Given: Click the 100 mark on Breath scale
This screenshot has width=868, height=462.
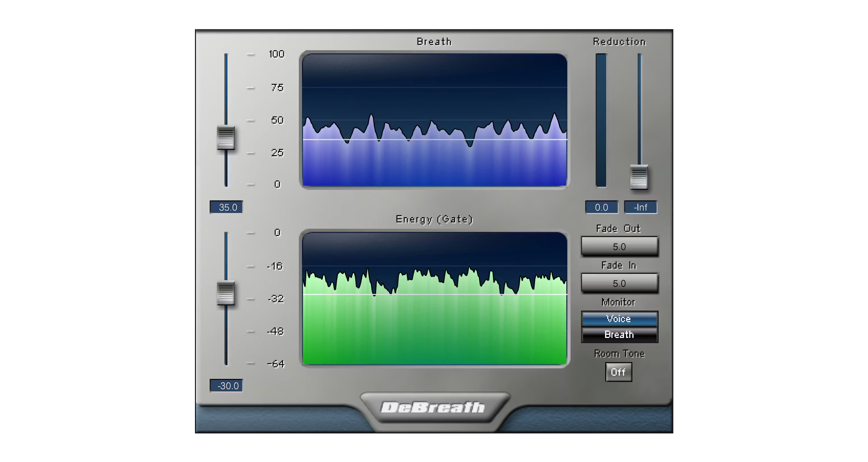Looking at the screenshot, I should point(277,54).
